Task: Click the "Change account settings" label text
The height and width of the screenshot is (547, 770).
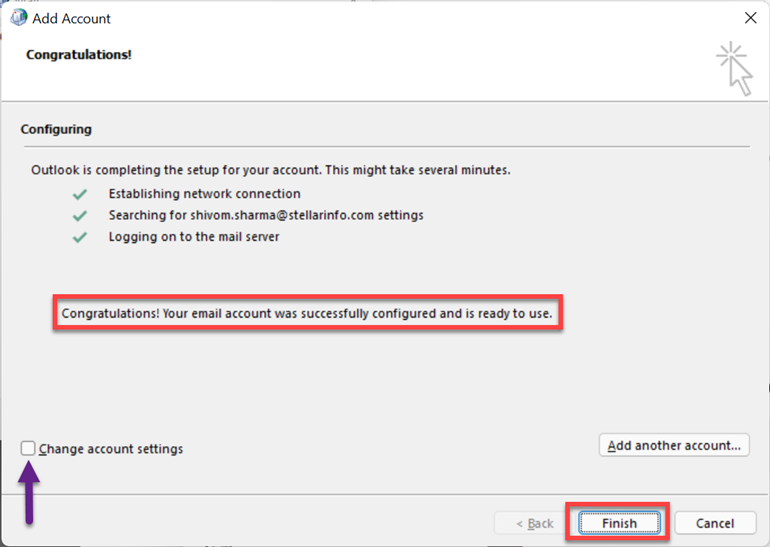Action: click(111, 450)
